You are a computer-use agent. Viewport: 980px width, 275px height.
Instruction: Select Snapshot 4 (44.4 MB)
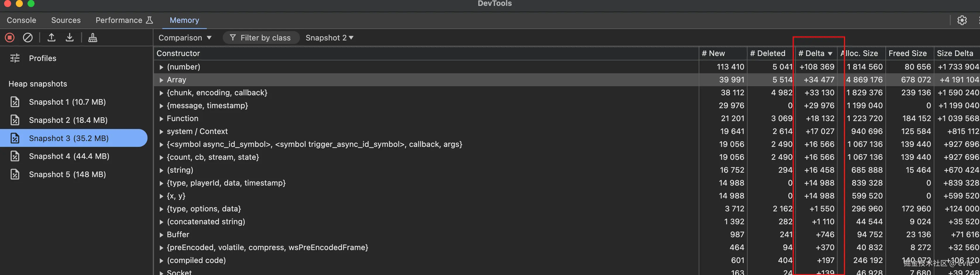point(69,156)
